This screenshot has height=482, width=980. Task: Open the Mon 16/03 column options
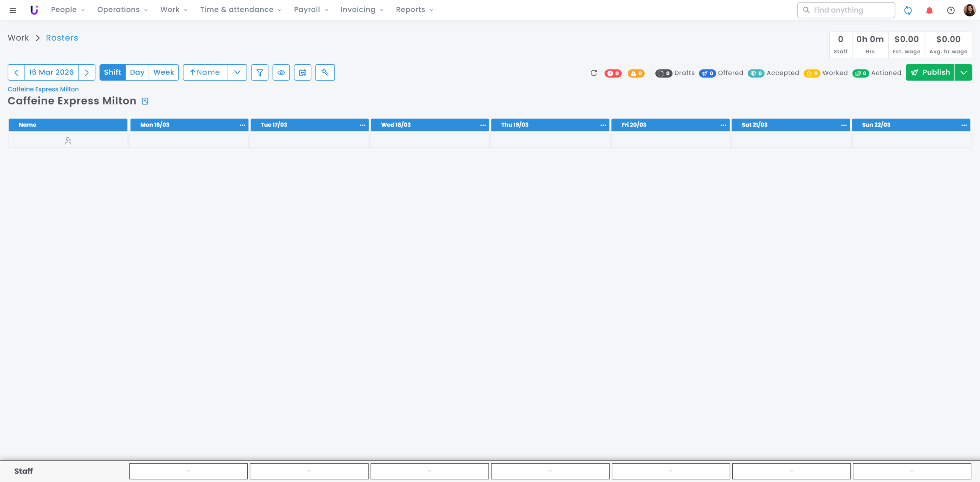click(x=242, y=125)
